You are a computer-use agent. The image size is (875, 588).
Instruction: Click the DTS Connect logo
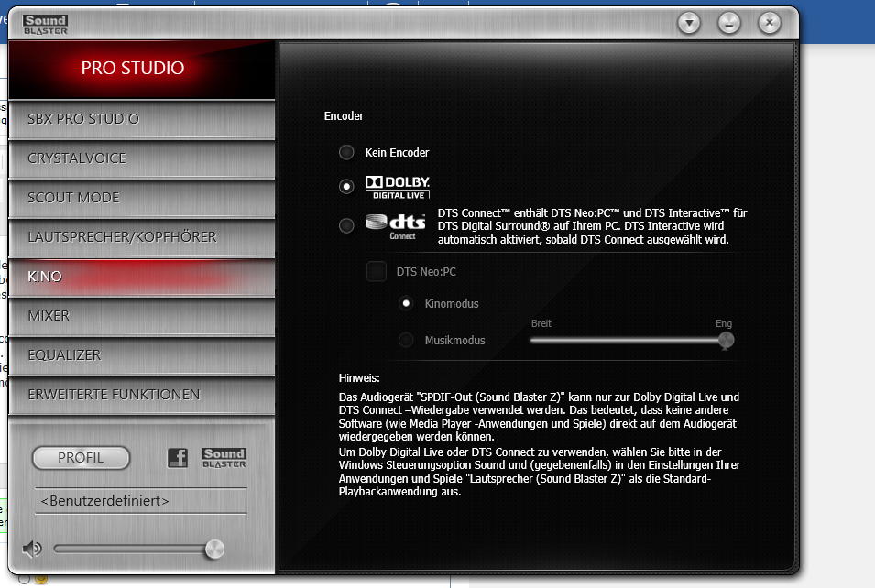(x=395, y=226)
